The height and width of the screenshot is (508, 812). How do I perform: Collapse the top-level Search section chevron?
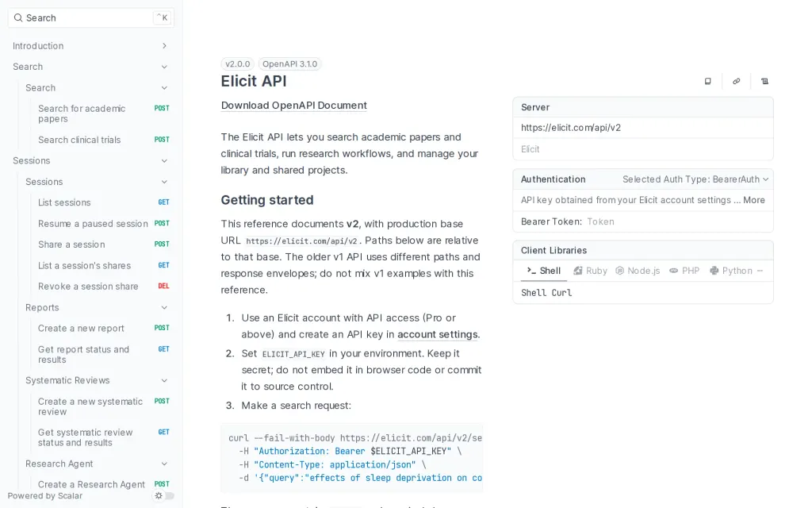coord(164,67)
